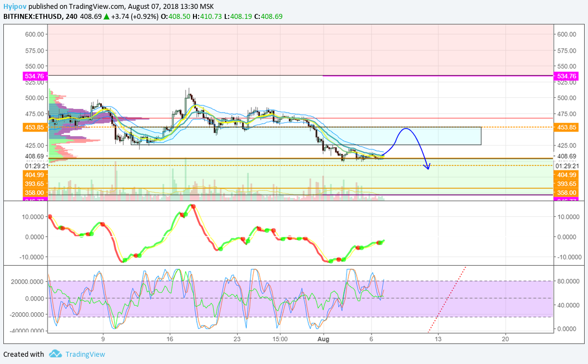The width and height of the screenshot is (588, 364).
Task: Click the close price C:408.69
Action: coord(268,17)
